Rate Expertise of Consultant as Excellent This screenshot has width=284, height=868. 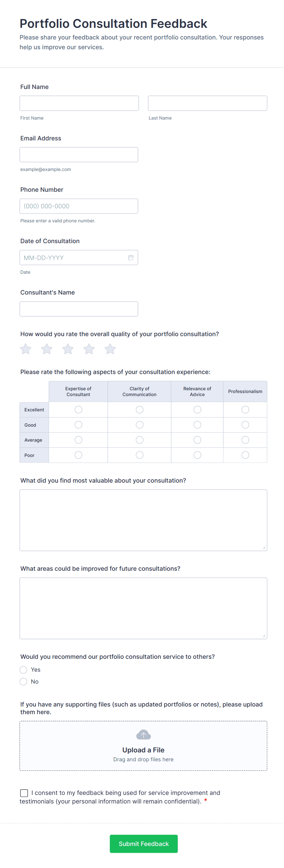coord(78,410)
